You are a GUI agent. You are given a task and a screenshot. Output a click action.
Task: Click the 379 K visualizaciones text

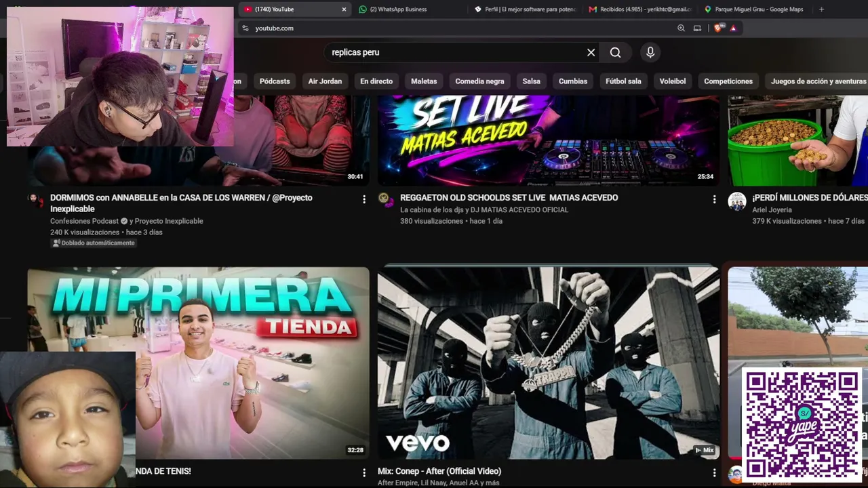pos(787,221)
